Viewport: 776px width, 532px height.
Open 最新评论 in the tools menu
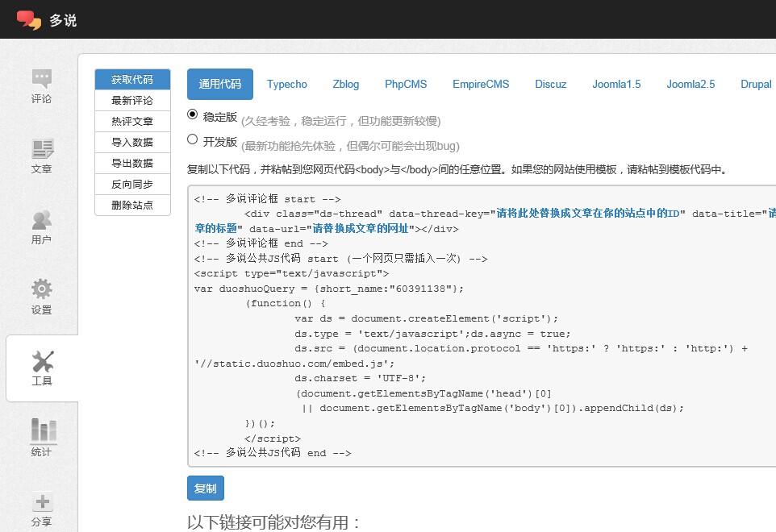pos(132,101)
